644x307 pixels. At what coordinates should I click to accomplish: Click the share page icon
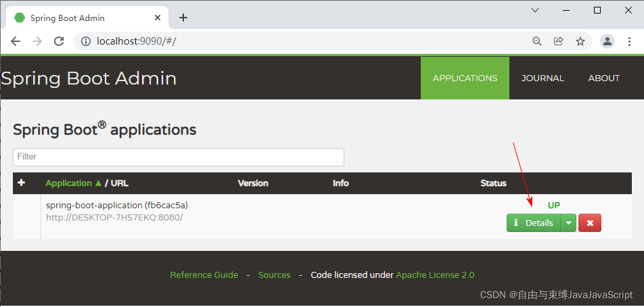(559, 41)
